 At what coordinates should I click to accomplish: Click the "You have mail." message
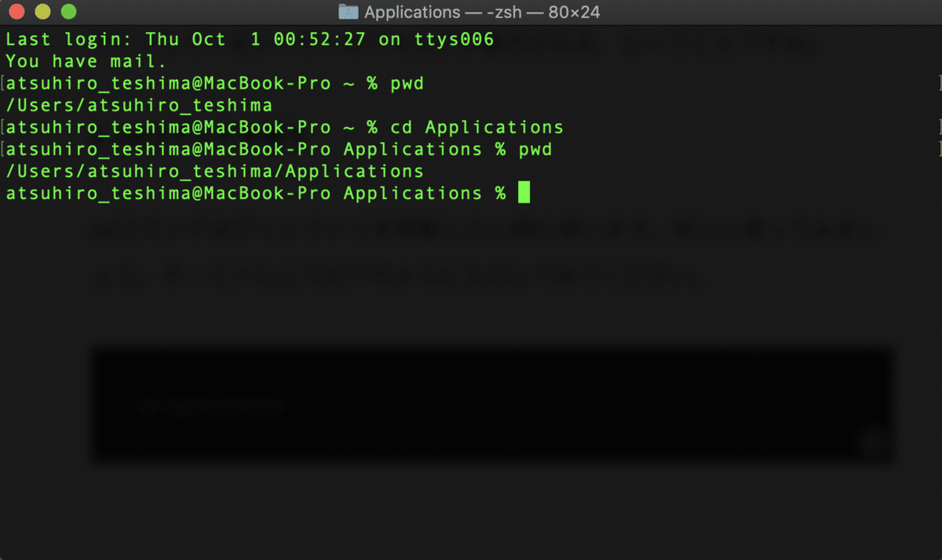(x=86, y=61)
